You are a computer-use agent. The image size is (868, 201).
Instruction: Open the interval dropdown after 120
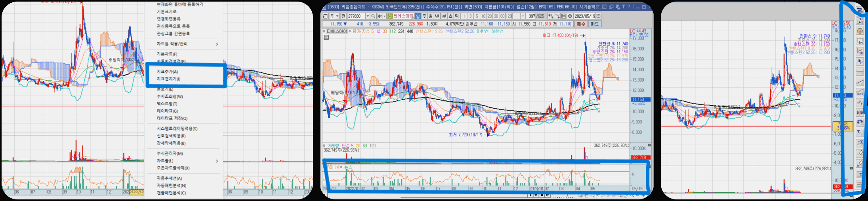point(523,16)
